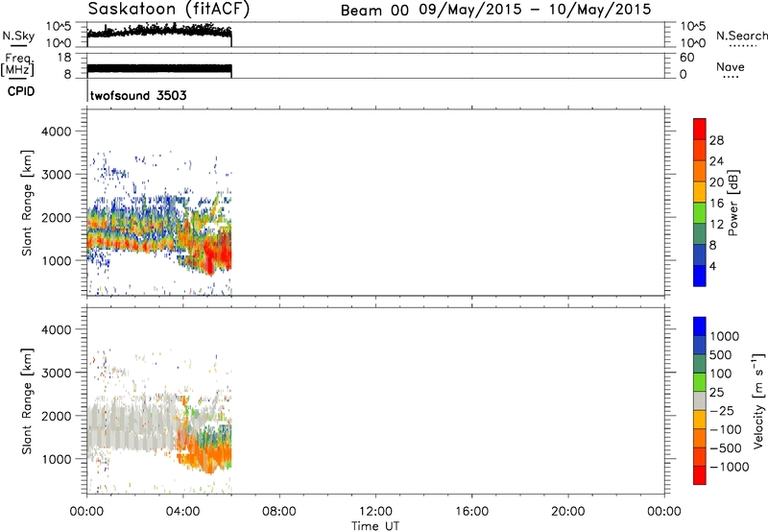Click the 'Velocity [m s-1]' color bar label
Image resolution: width=768 pixels, height=532 pixels.
(758, 400)
